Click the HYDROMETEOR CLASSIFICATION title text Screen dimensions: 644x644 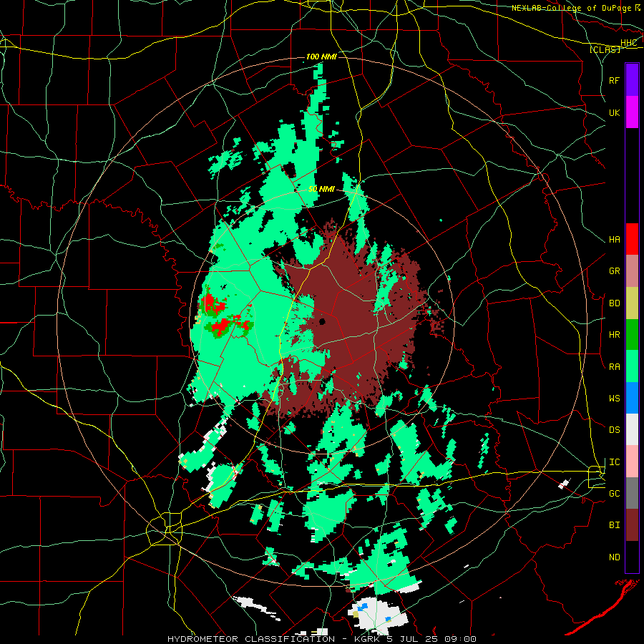[x=251, y=639]
